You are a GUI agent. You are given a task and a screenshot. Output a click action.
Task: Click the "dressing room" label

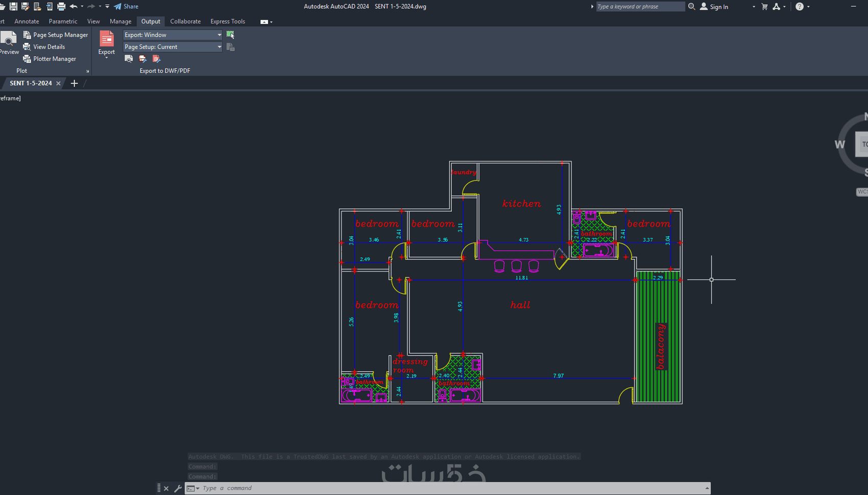point(410,365)
